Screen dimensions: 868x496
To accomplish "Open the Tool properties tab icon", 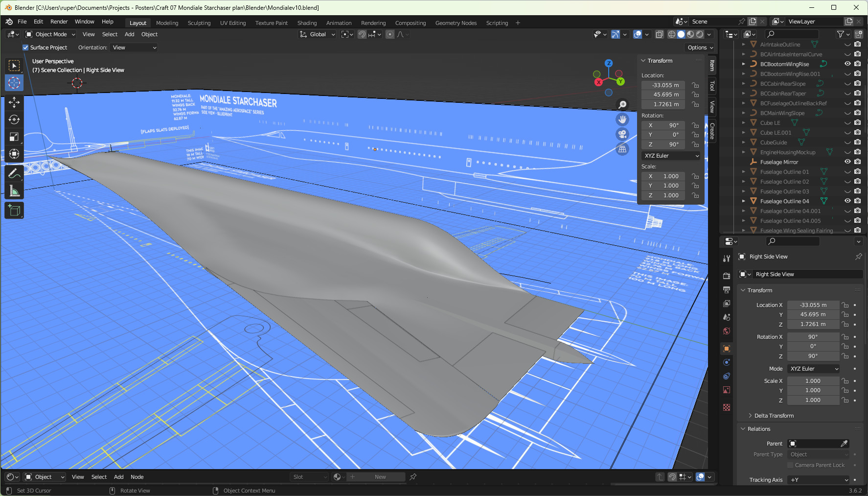I will point(727,258).
